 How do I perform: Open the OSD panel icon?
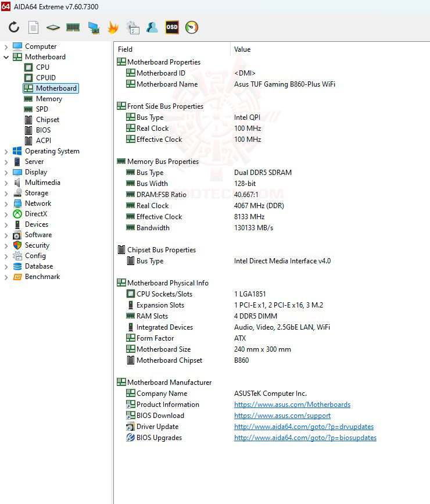tap(172, 27)
